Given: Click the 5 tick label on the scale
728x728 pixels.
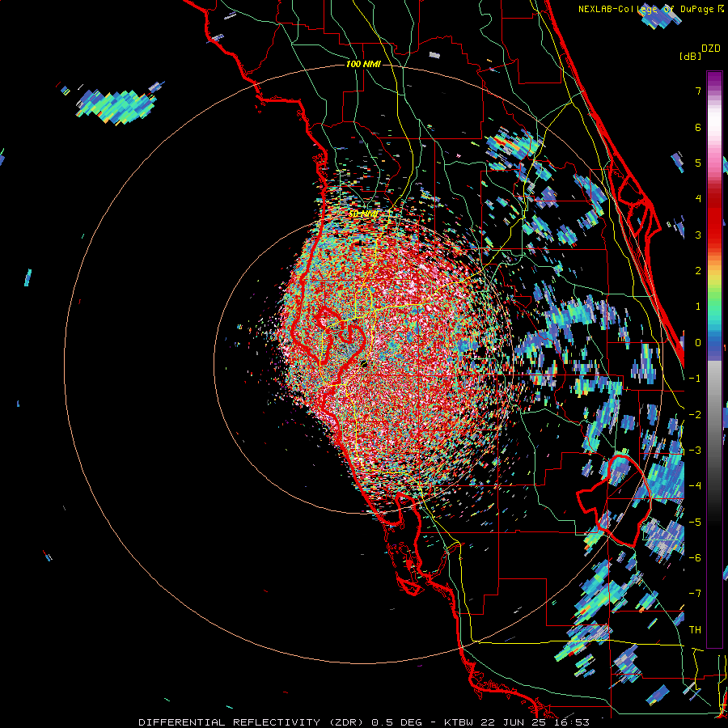Looking at the screenshot, I should [698, 163].
